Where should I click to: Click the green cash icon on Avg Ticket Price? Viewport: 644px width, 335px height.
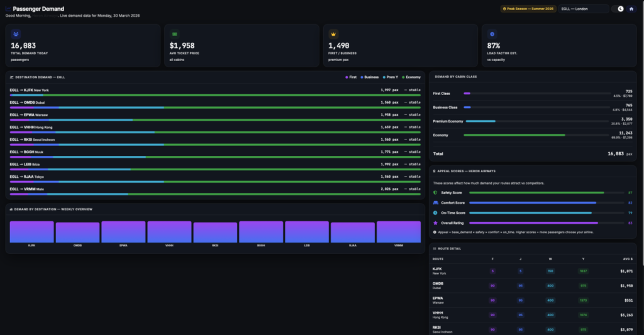click(174, 34)
